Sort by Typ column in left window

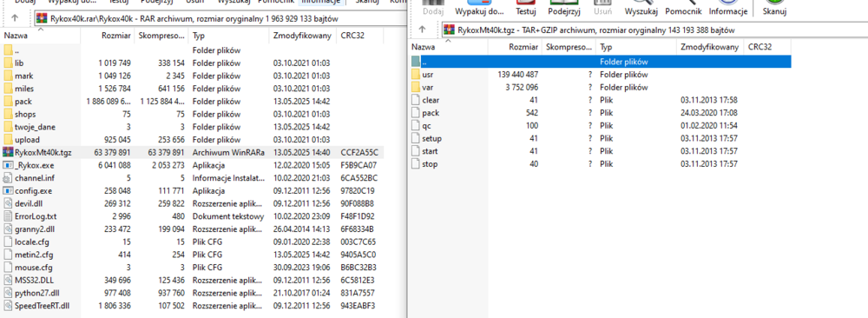pos(228,36)
